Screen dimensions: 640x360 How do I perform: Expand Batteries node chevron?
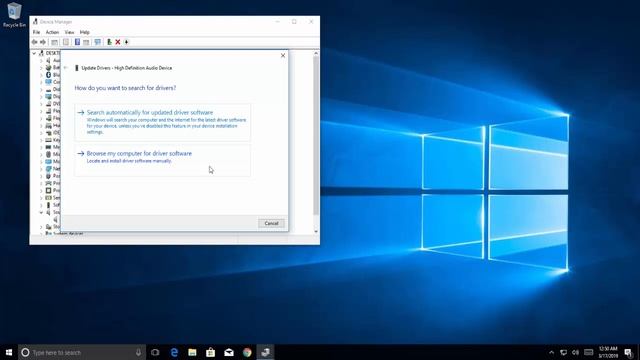[x=41, y=67]
